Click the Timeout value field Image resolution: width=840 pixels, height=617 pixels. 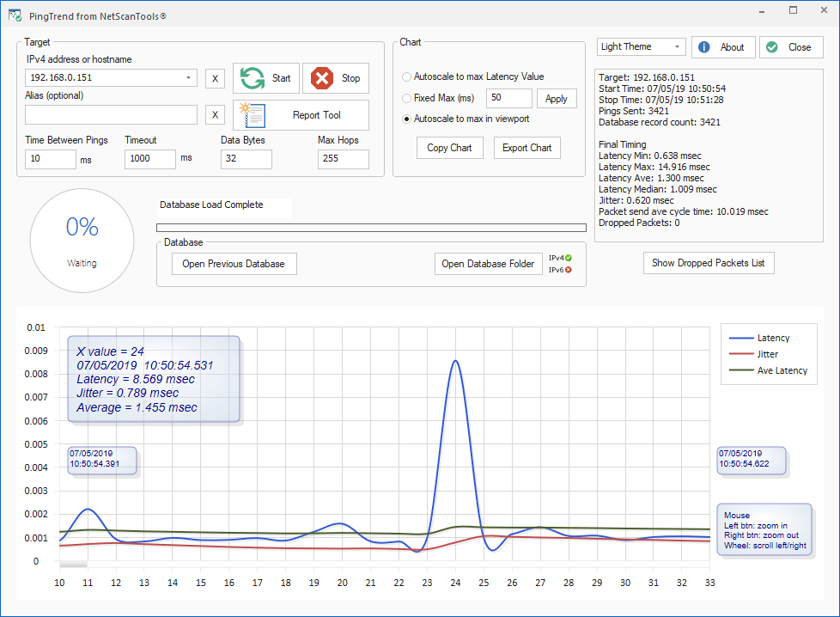[150, 159]
